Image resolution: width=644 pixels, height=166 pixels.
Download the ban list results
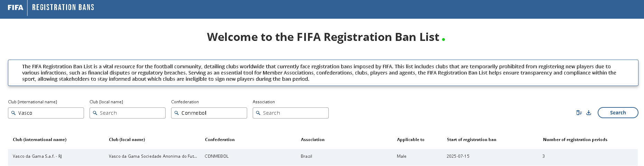point(589,113)
